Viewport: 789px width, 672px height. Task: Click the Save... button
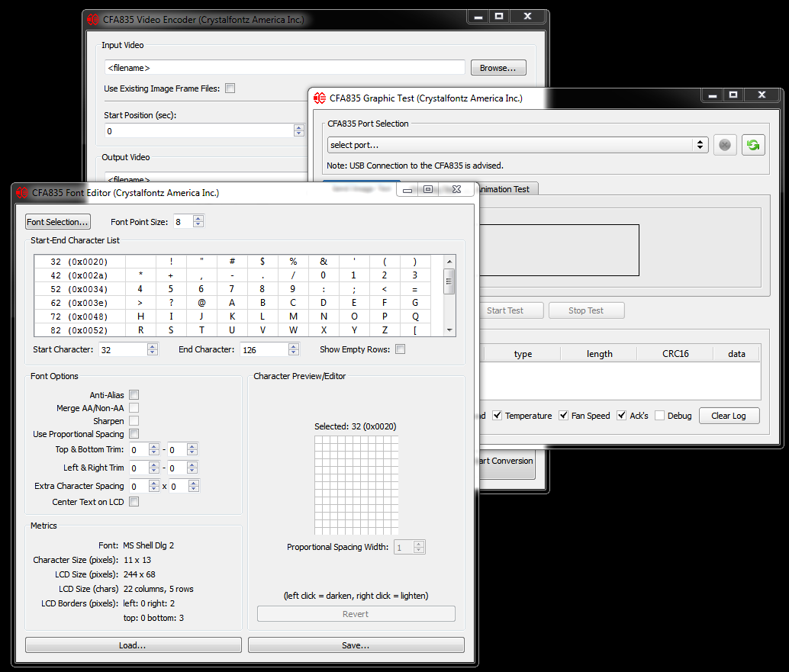point(356,645)
